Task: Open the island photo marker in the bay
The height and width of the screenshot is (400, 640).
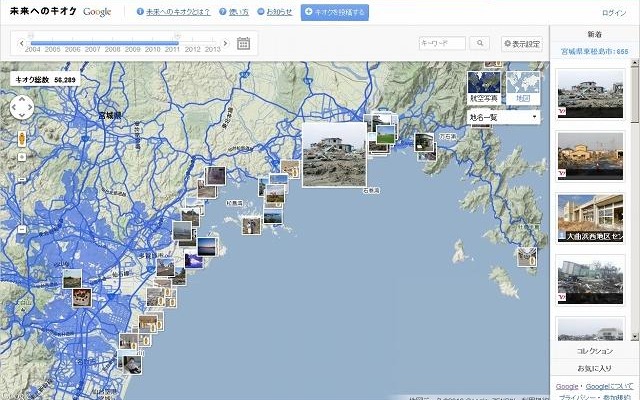Action: click(251, 226)
